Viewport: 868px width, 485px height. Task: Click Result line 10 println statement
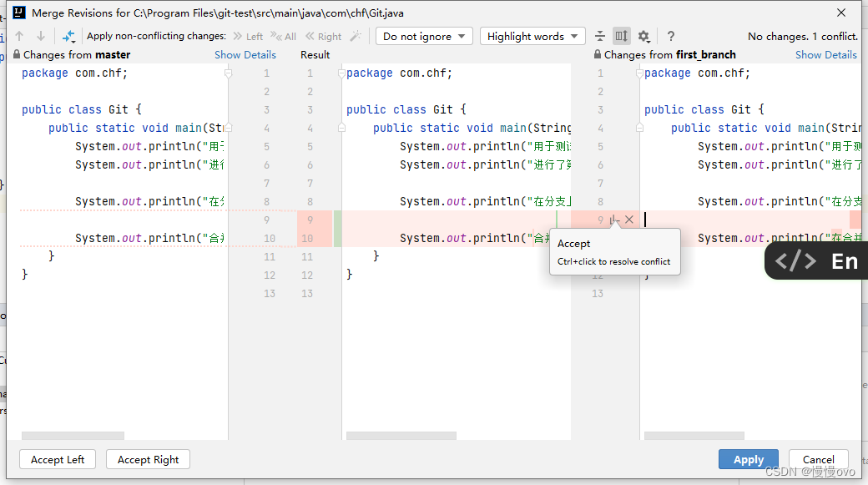click(475, 238)
